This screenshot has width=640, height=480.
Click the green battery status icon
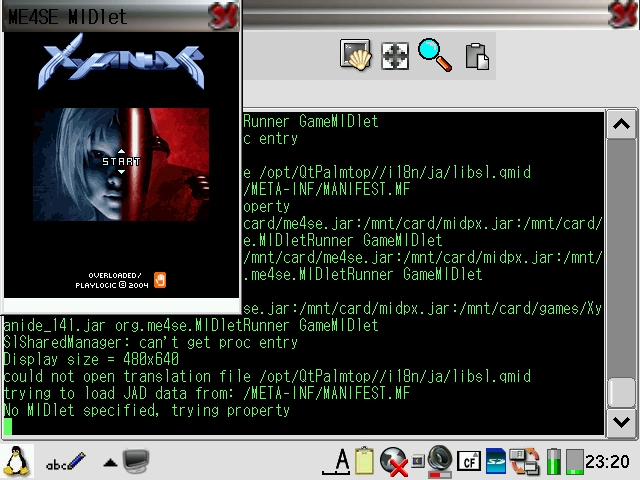click(554, 461)
